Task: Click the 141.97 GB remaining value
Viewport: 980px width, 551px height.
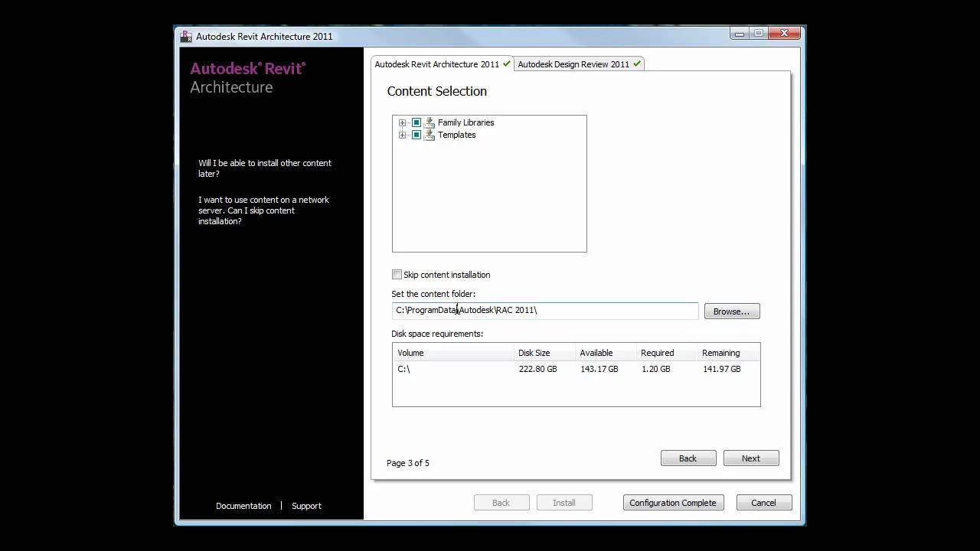Action: tap(722, 369)
